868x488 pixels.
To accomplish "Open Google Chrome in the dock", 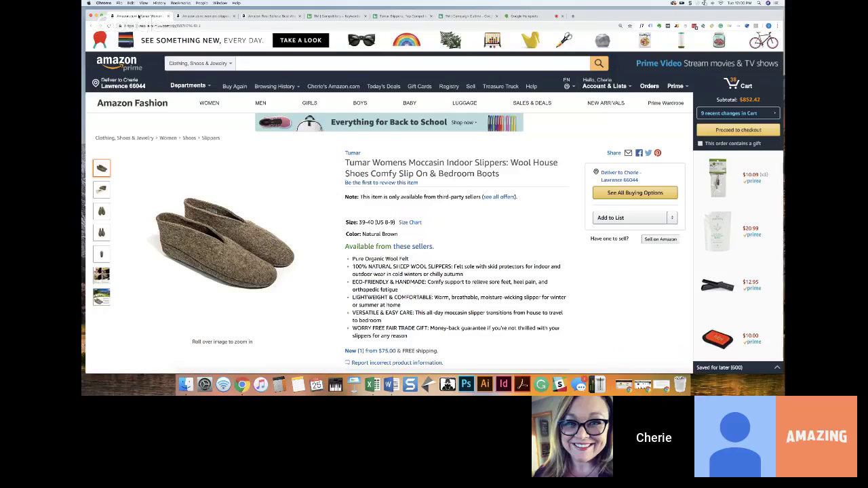I will coord(242,385).
